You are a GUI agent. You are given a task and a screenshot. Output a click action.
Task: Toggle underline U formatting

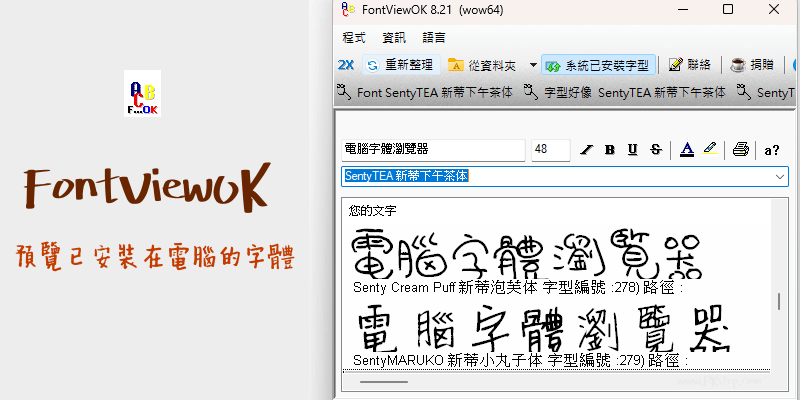pyautogui.click(x=633, y=150)
